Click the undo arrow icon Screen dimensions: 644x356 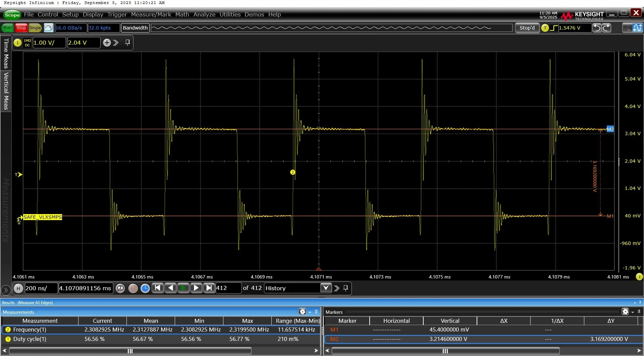[597, 28]
